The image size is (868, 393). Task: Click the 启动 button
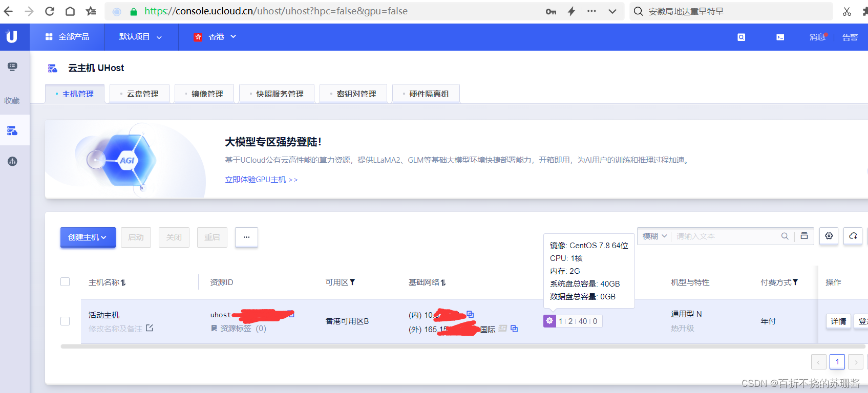(x=136, y=237)
